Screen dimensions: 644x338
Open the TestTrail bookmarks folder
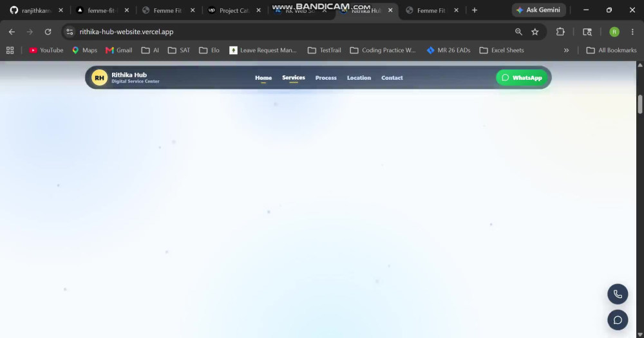click(325, 50)
